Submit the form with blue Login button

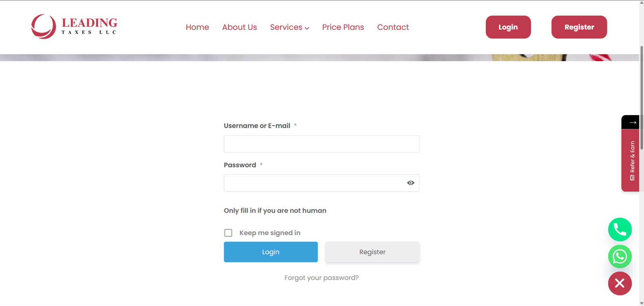pyautogui.click(x=270, y=252)
